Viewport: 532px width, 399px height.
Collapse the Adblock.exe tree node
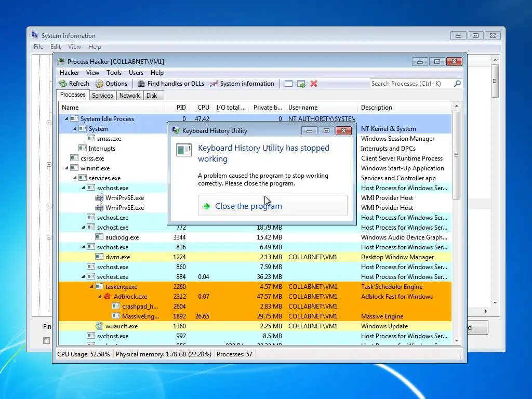pyautogui.click(x=100, y=296)
